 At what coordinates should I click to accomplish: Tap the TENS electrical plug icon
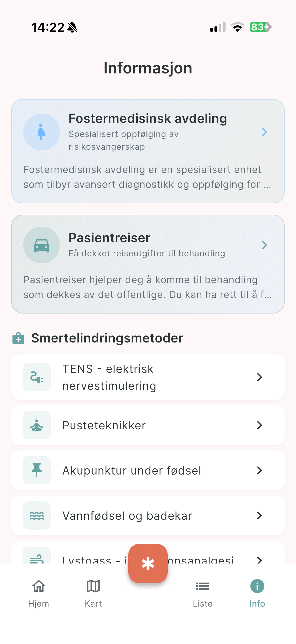[x=37, y=377]
